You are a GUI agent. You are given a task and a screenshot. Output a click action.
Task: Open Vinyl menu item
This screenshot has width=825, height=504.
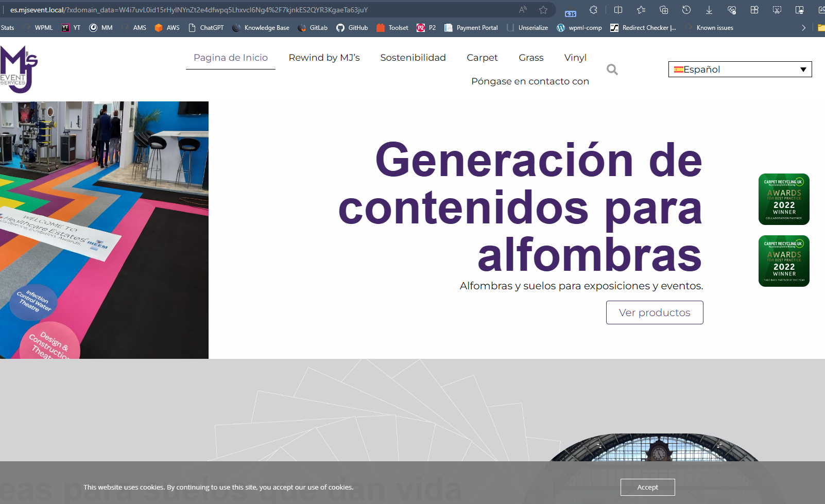click(x=575, y=58)
